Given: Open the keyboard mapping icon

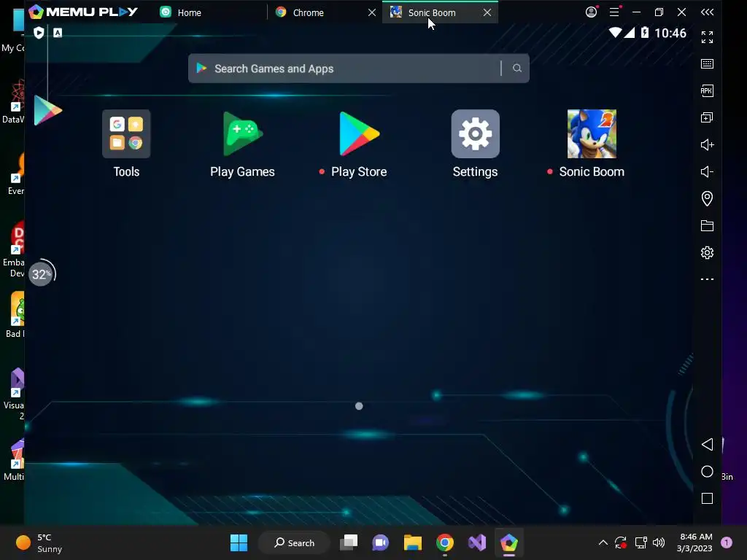Looking at the screenshot, I should click(707, 64).
